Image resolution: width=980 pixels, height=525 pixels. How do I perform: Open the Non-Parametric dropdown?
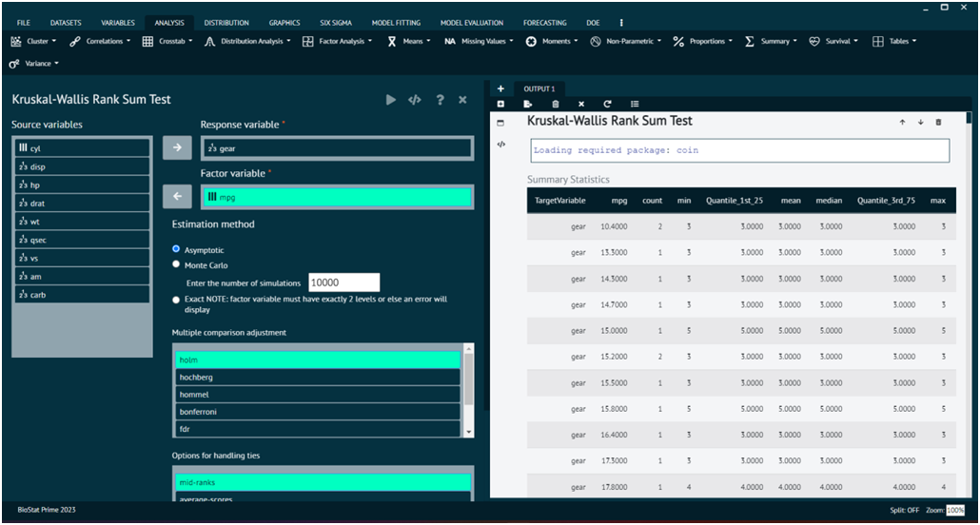[626, 41]
